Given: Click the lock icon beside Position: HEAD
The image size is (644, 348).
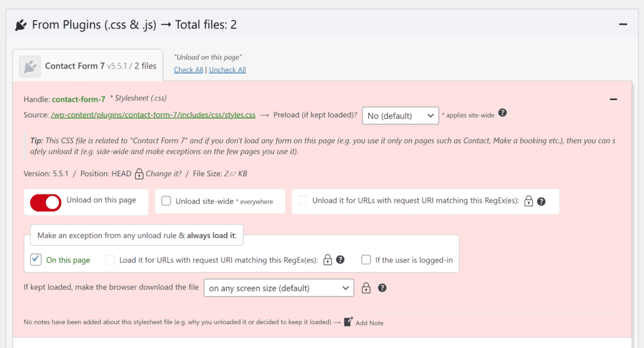Looking at the screenshot, I should pos(139,174).
